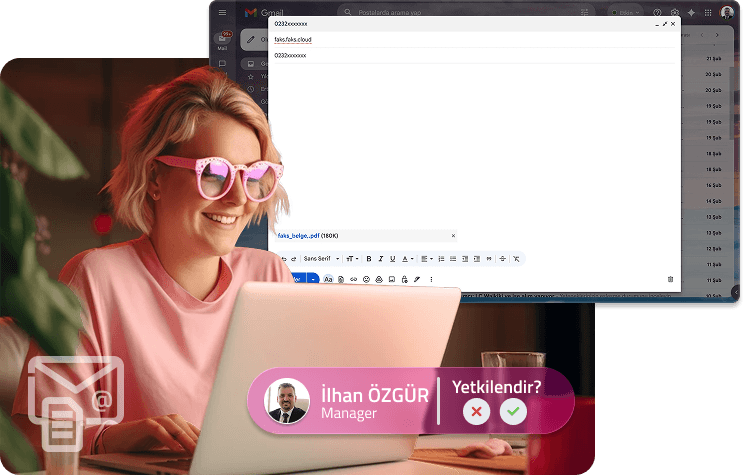Open the faks_belge..pdf attachment
The width and height of the screenshot is (744, 475).
click(x=298, y=236)
